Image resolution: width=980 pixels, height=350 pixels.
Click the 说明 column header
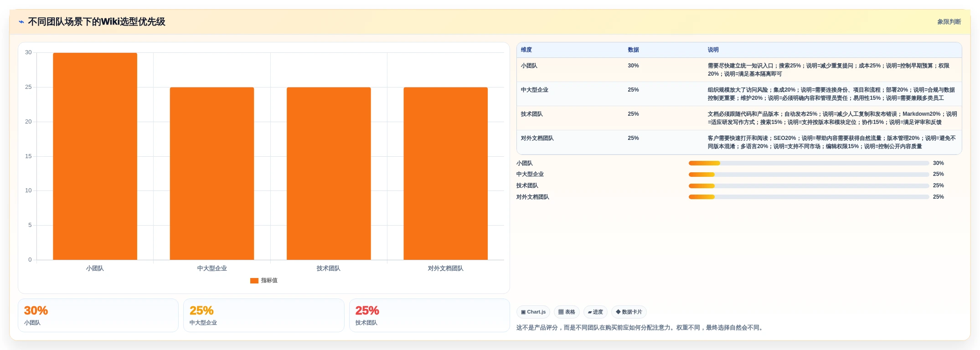click(713, 50)
